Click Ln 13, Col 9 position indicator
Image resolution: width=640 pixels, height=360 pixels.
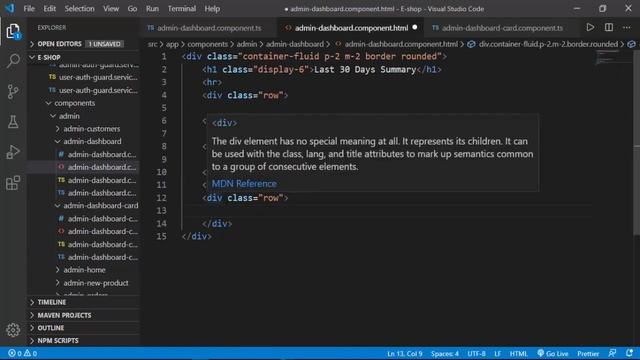[x=404, y=353]
